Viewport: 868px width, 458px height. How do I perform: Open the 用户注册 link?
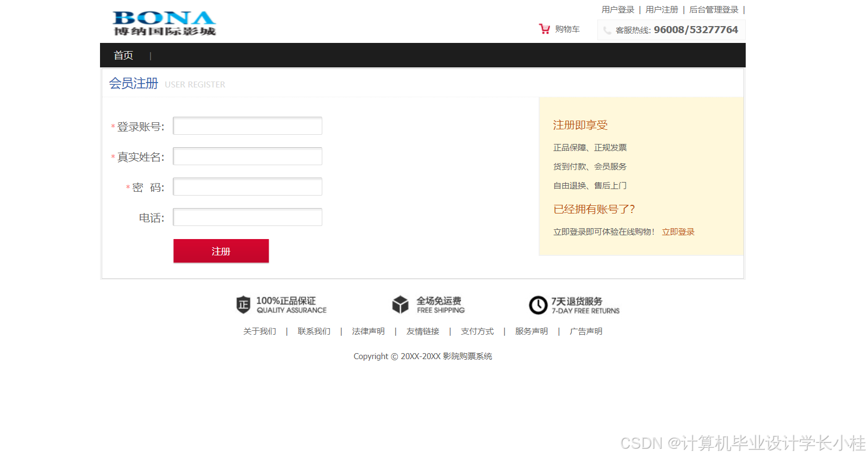pyautogui.click(x=662, y=10)
